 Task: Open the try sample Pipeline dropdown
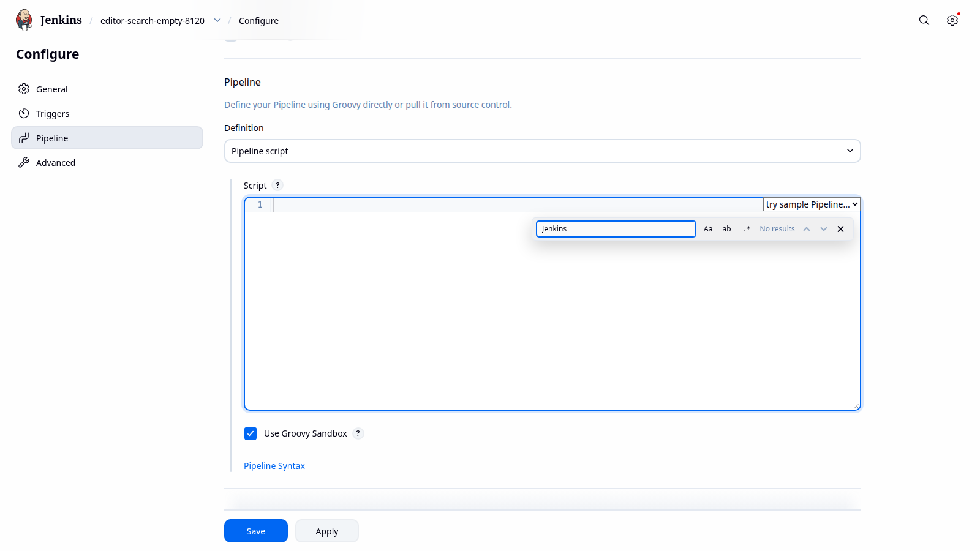click(x=812, y=204)
